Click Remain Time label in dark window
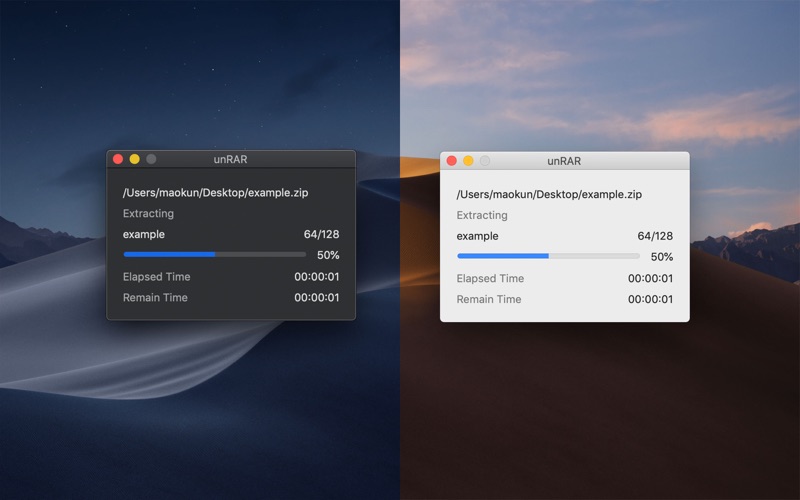800x500 pixels. (x=155, y=297)
